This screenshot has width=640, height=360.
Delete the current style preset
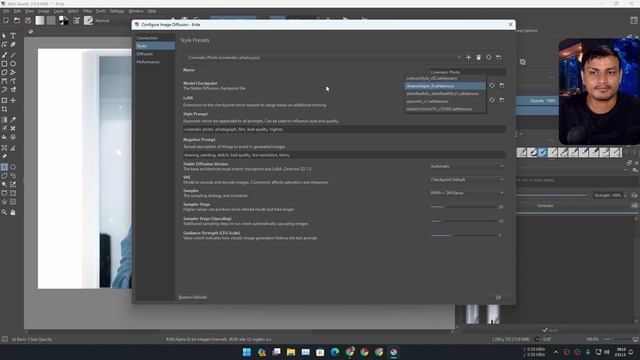click(x=478, y=58)
